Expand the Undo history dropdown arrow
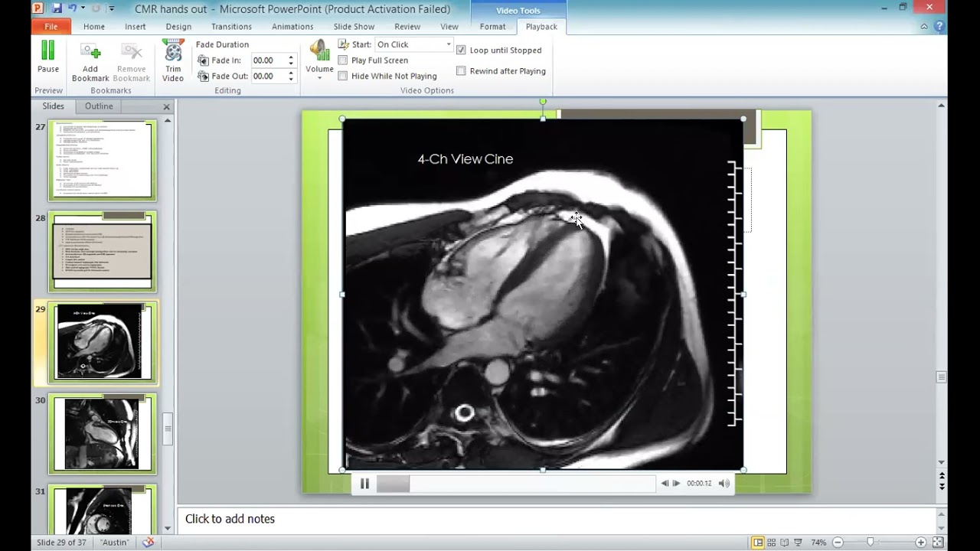 point(82,8)
